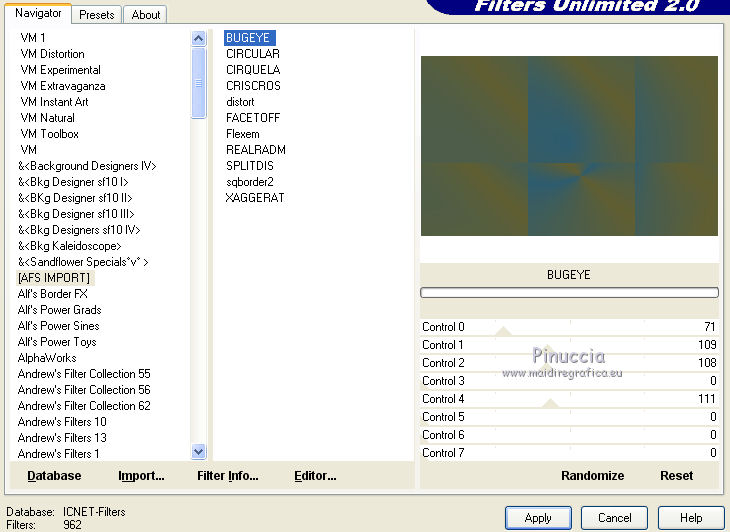The width and height of the screenshot is (730, 532).
Task: Select Alf's Border FX category
Action: [53, 294]
